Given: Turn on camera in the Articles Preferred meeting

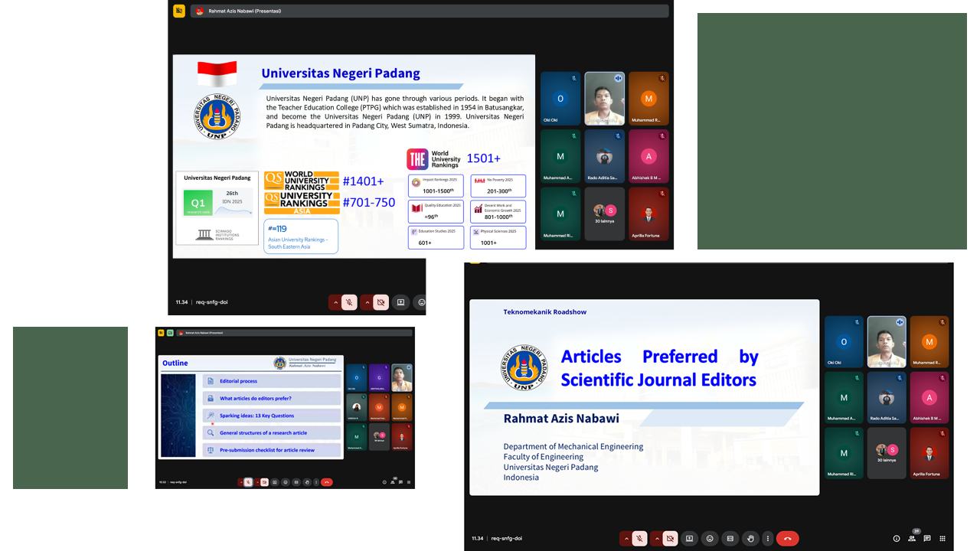Looking at the screenshot, I should [x=670, y=538].
